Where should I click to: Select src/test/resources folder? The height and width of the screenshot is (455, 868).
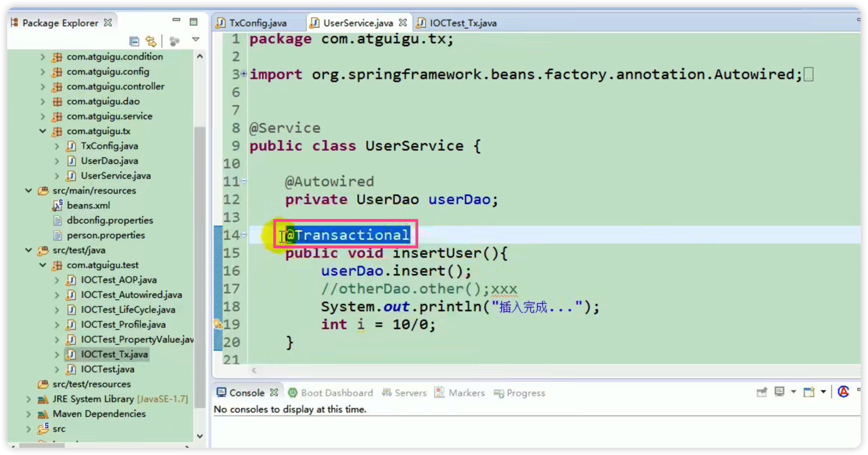[x=91, y=384]
